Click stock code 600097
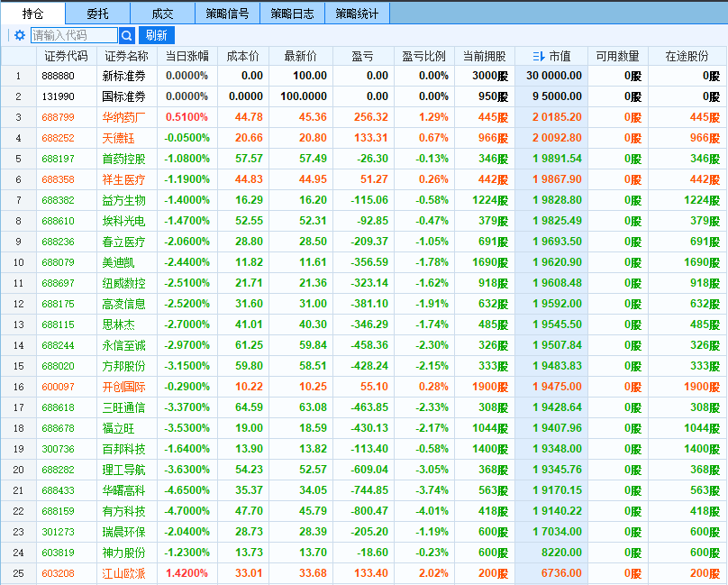 (x=58, y=387)
